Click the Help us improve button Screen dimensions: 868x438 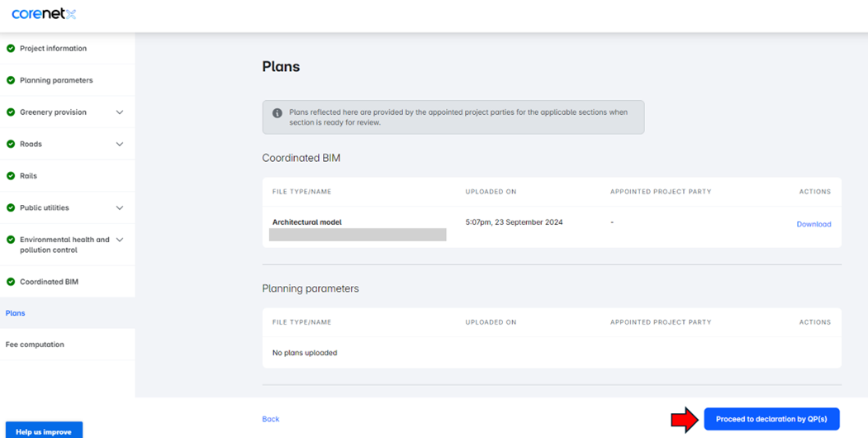pyautogui.click(x=43, y=431)
